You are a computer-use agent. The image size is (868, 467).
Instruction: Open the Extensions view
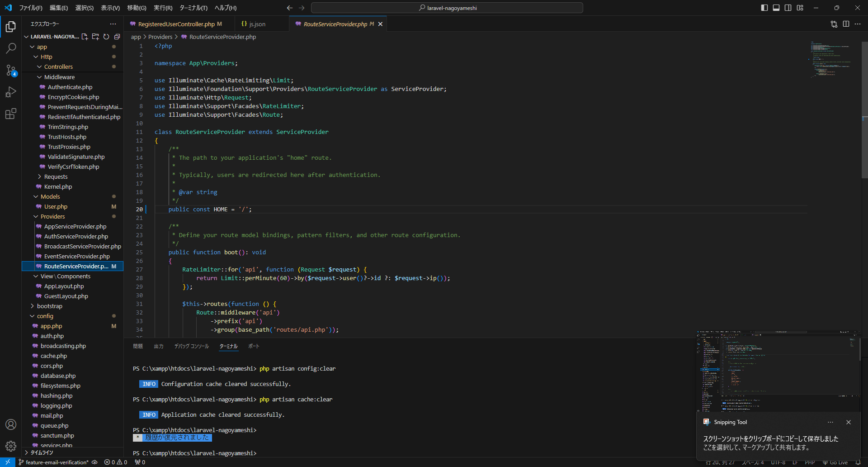[11, 114]
